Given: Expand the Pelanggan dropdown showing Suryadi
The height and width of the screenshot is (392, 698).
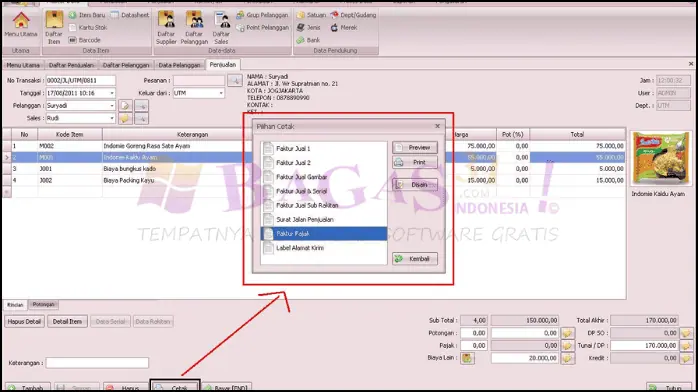Looking at the screenshot, I should click(112, 105).
